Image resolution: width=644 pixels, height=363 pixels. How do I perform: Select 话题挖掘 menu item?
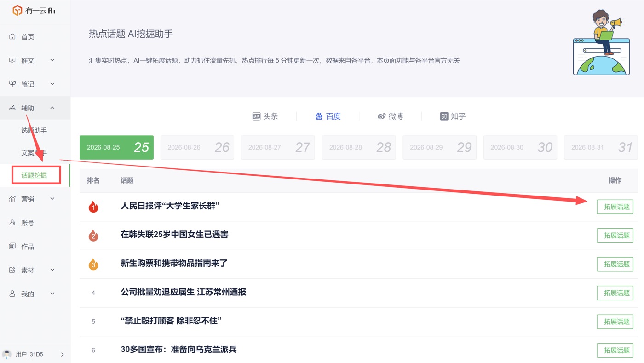(x=35, y=175)
